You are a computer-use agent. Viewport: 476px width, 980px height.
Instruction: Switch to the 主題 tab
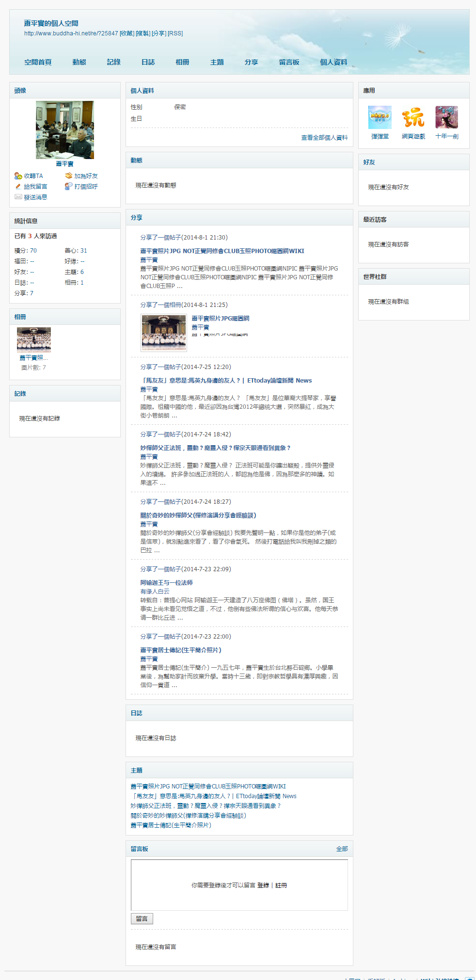tap(217, 62)
